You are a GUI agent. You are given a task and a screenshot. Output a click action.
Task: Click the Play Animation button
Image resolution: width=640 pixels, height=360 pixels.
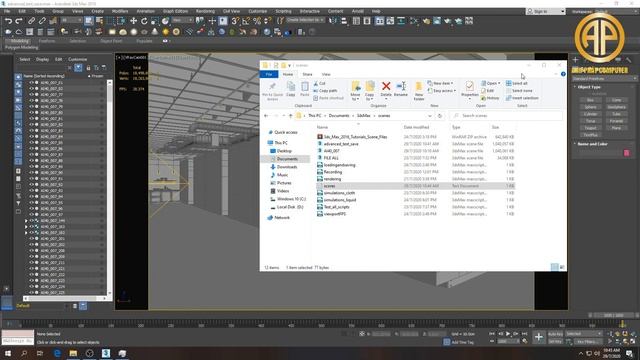pyautogui.click(x=508, y=334)
